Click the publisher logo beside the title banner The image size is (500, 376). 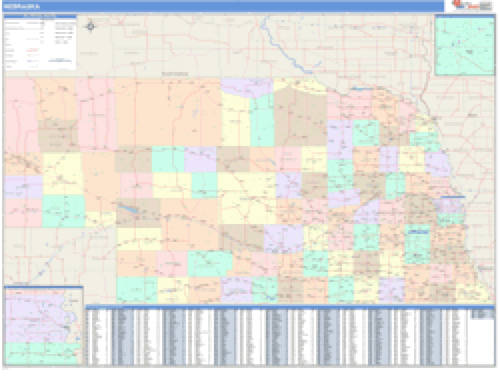tap(471, 6)
